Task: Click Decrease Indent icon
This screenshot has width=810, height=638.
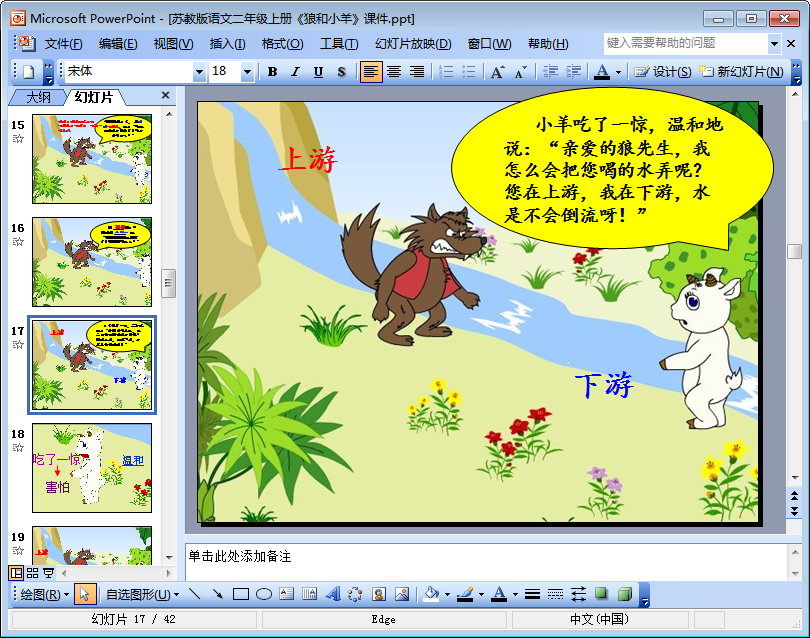Action: click(x=550, y=72)
